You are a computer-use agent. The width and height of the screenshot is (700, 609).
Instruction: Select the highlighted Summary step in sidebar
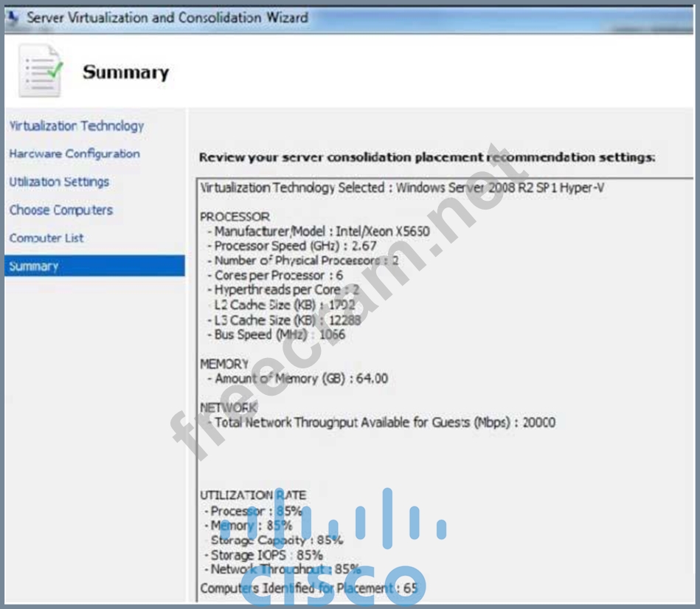click(34, 266)
